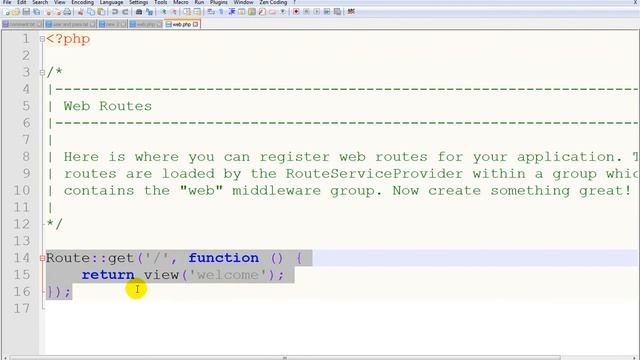Screen dimensions: 640x360
Task: Create a new document with the New icon
Action: [x=7, y=12]
